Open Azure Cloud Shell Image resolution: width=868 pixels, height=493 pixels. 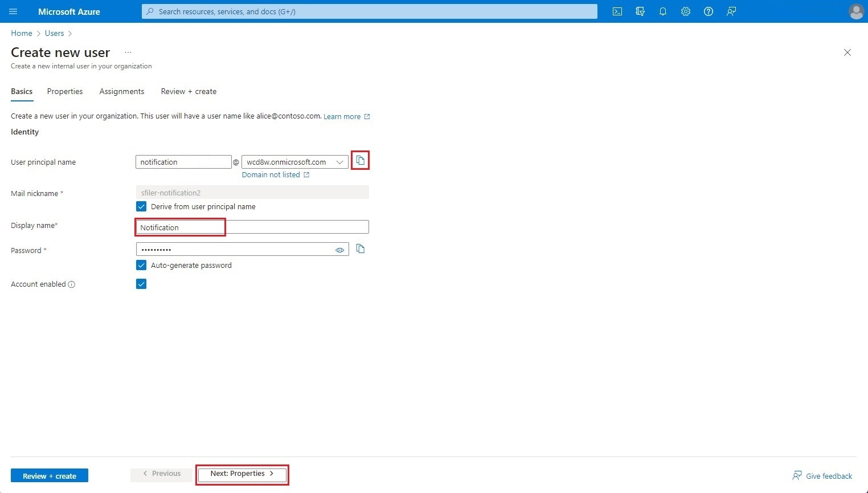tap(617, 11)
